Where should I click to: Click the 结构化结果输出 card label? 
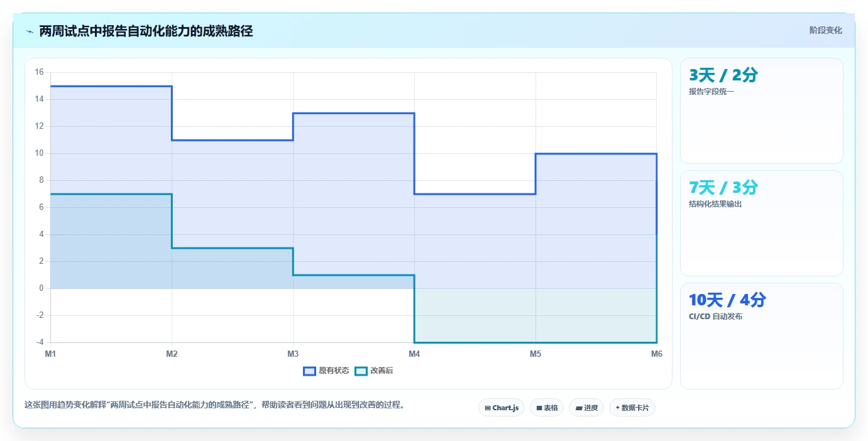click(x=715, y=204)
